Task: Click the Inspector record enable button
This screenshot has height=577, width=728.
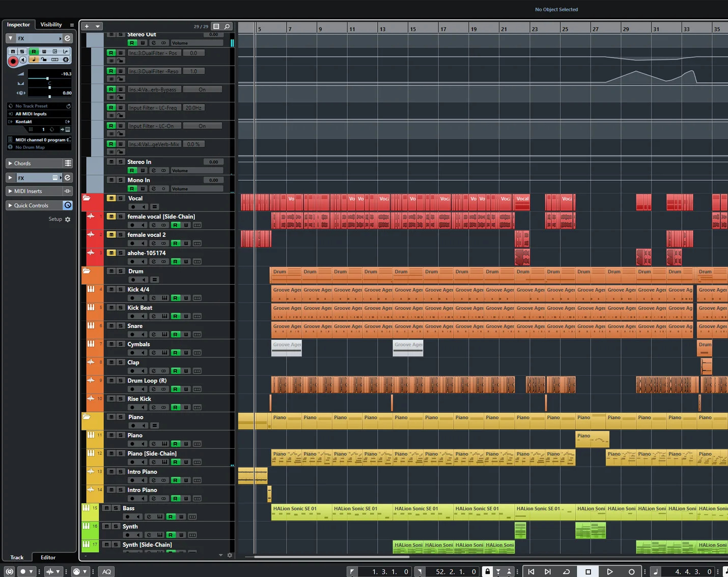Action: coord(13,61)
